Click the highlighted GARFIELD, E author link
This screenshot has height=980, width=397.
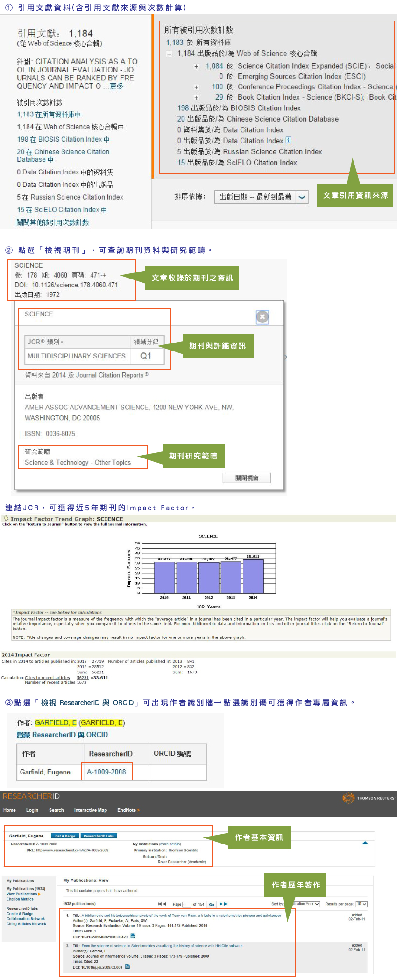(x=56, y=722)
